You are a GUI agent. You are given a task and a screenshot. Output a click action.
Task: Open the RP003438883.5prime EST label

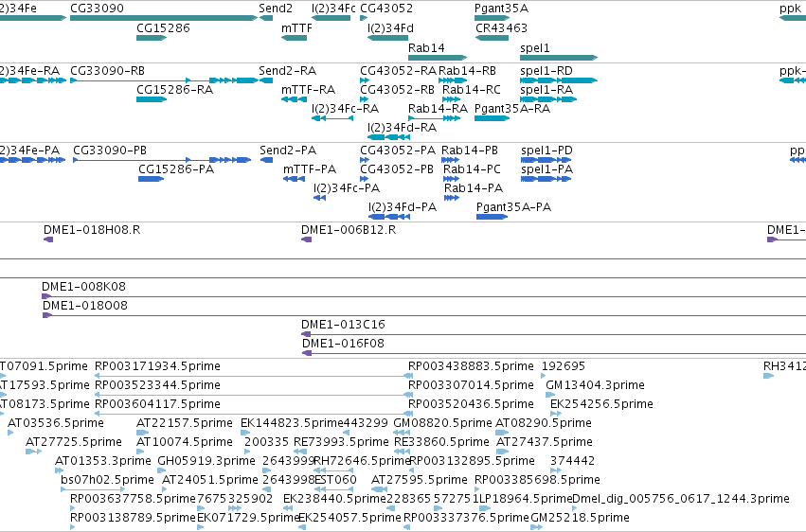coord(471,366)
